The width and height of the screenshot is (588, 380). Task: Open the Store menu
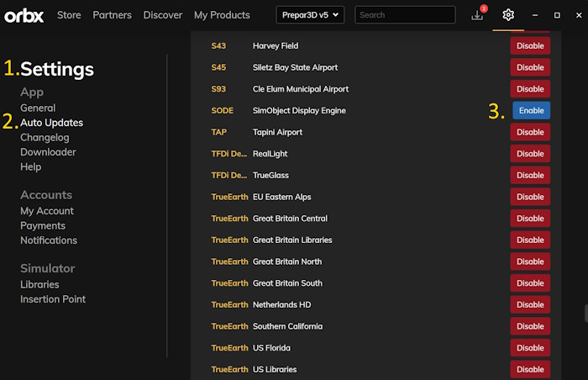(69, 15)
